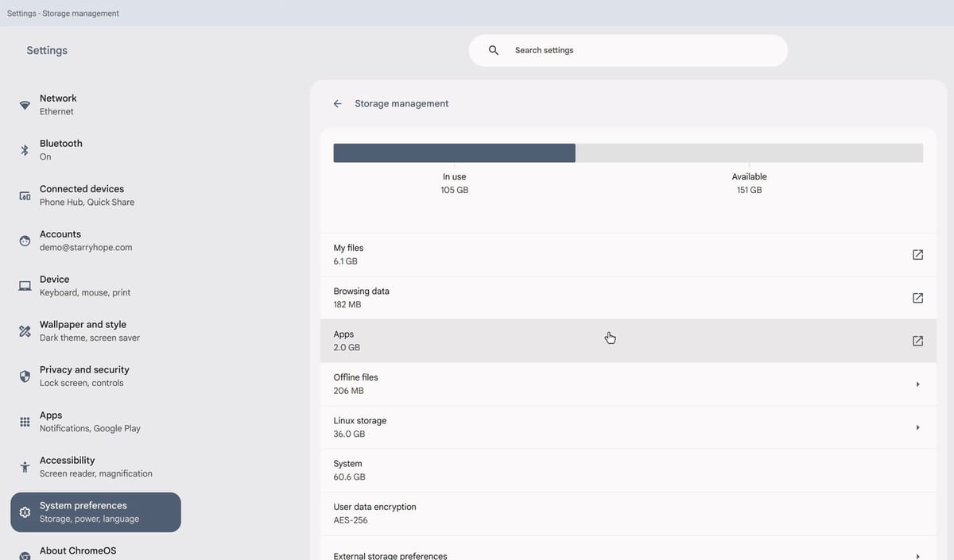
Task: Open Connected devices settings section
Action: 95,195
